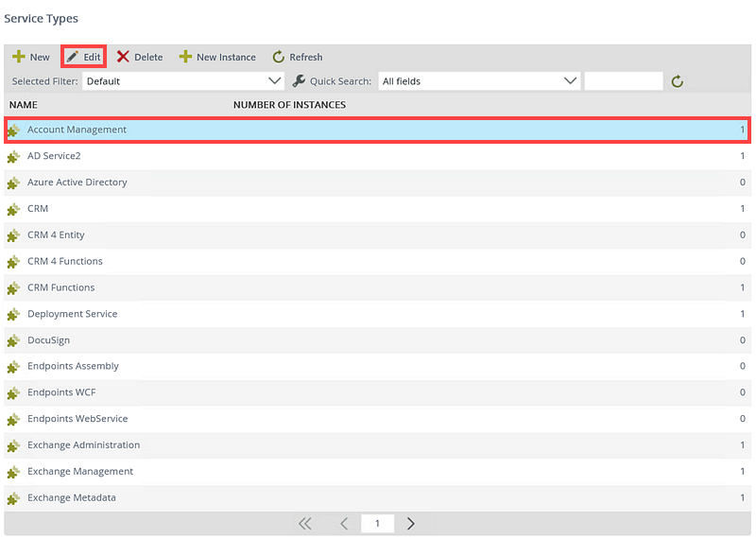Click puzzle icon next to Endpoints Assembly

[13, 367]
